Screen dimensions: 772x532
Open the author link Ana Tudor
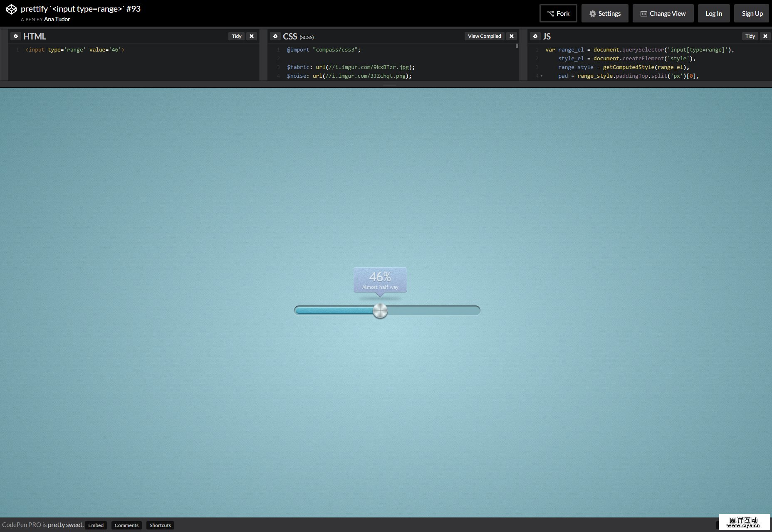pos(57,19)
